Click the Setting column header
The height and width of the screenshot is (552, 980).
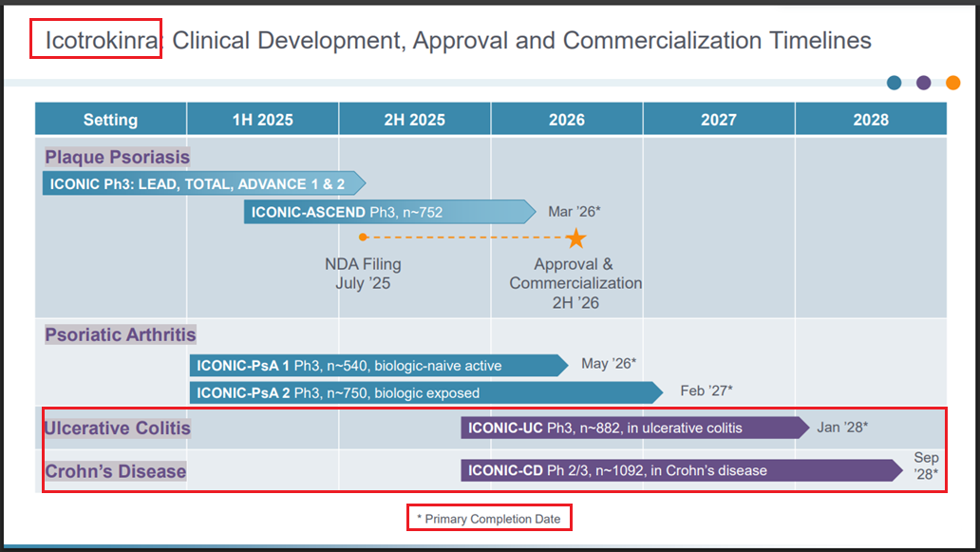click(x=110, y=120)
